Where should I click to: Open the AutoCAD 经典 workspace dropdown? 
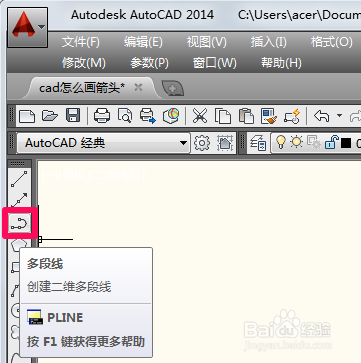click(104, 143)
